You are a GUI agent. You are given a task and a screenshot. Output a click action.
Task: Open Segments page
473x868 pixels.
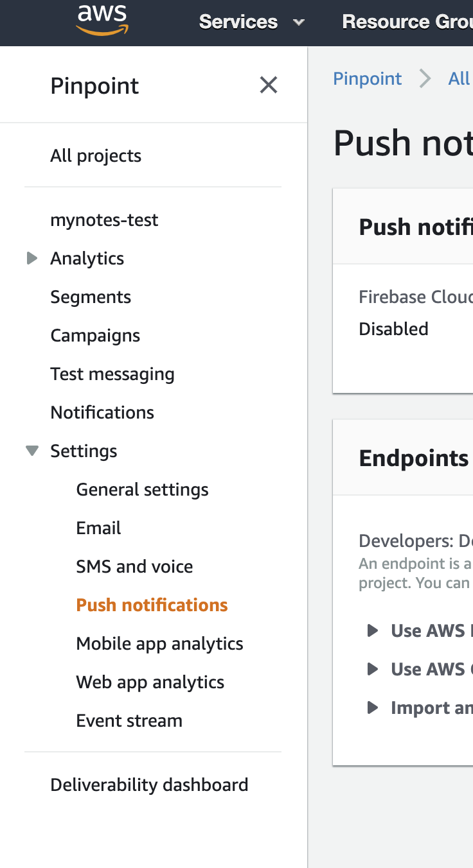click(x=91, y=297)
